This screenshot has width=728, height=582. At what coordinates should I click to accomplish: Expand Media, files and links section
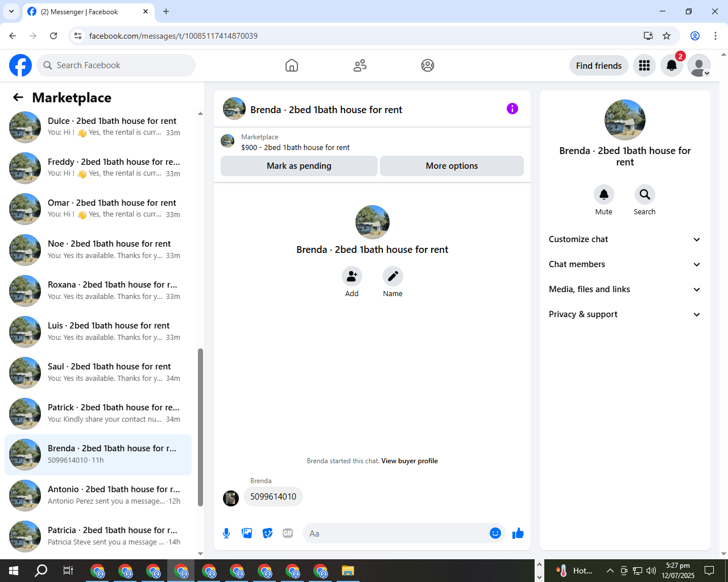click(x=624, y=289)
